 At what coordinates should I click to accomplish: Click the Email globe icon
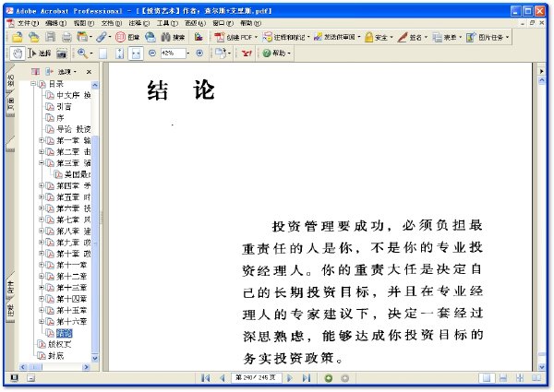click(x=151, y=37)
